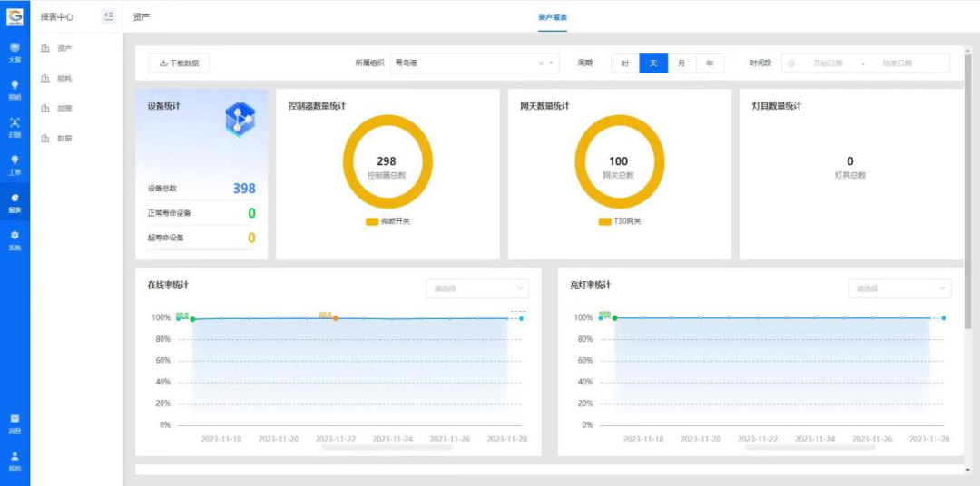Toggle the 微断开关 yellow legend swatch
Image resolution: width=980 pixels, height=486 pixels.
372,221
